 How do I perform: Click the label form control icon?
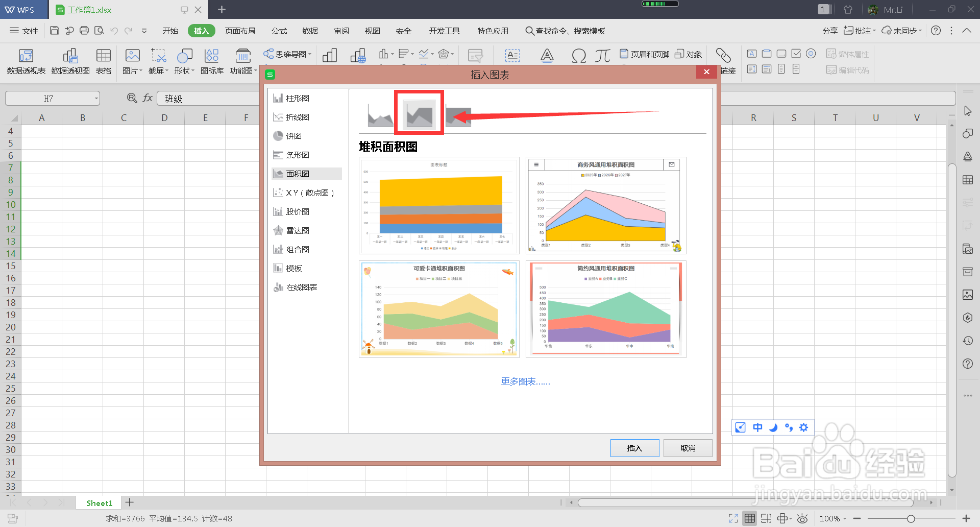point(752,54)
